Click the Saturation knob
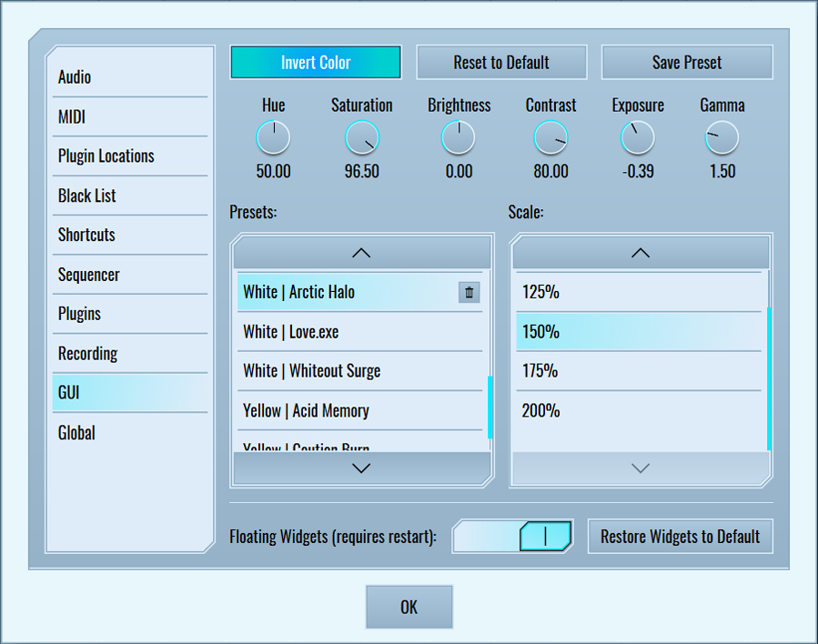The height and width of the screenshot is (644, 818). pyautogui.click(x=361, y=137)
